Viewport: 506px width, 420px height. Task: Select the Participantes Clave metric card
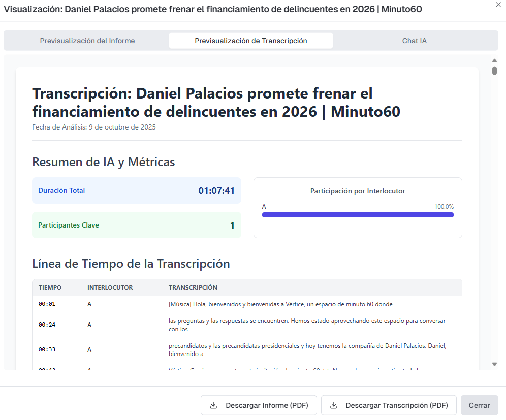(x=136, y=225)
